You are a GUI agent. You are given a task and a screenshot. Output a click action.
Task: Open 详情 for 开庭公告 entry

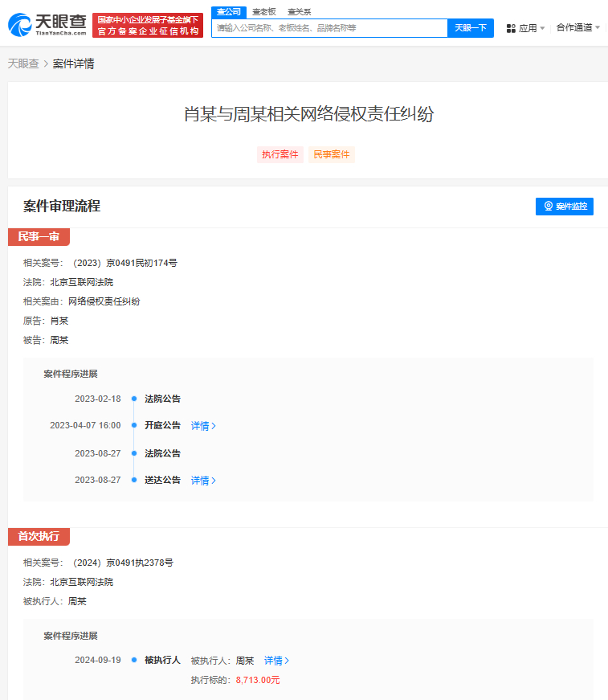(x=203, y=426)
